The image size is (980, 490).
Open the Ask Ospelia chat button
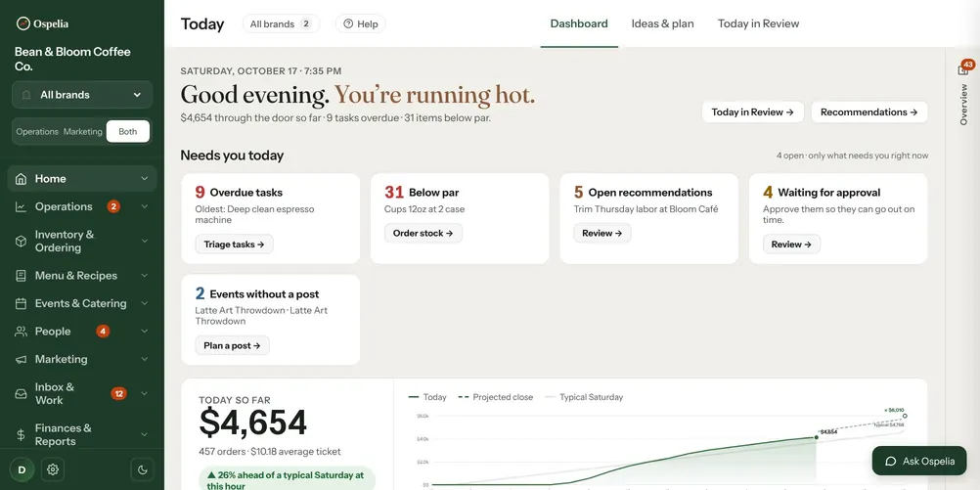[x=918, y=462]
